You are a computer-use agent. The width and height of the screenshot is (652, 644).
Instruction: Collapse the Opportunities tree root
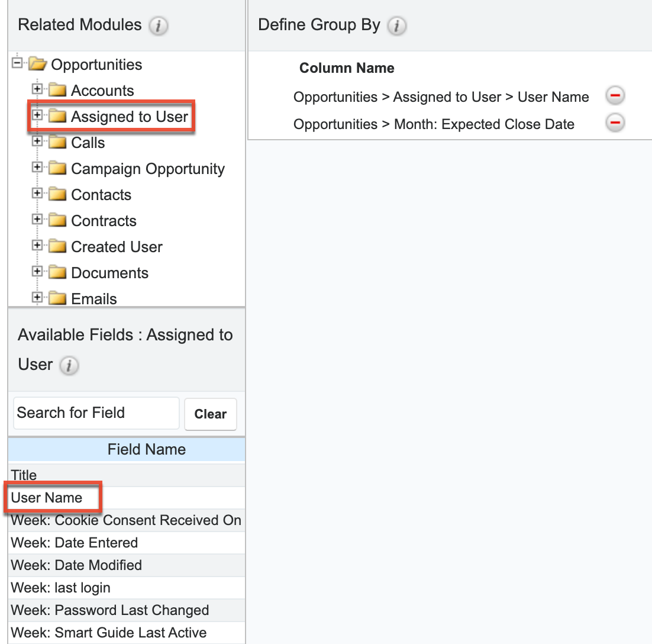[x=17, y=63]
